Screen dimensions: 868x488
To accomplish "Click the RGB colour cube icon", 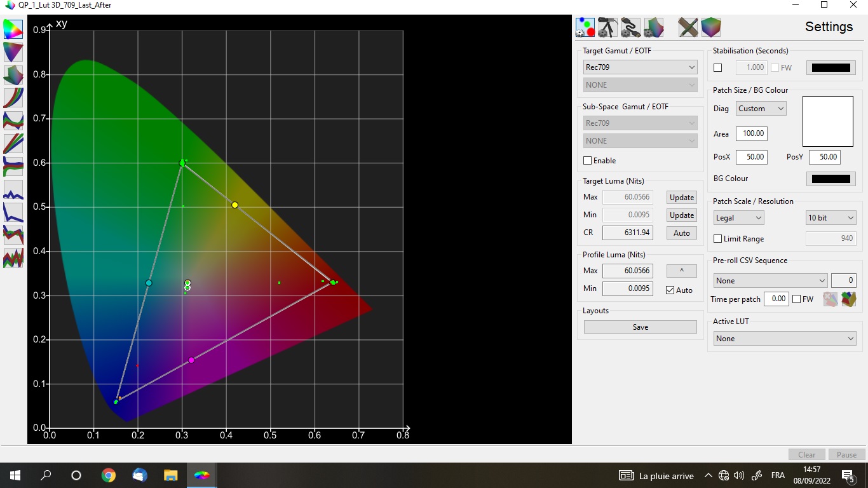I will [x=711, y=27].
